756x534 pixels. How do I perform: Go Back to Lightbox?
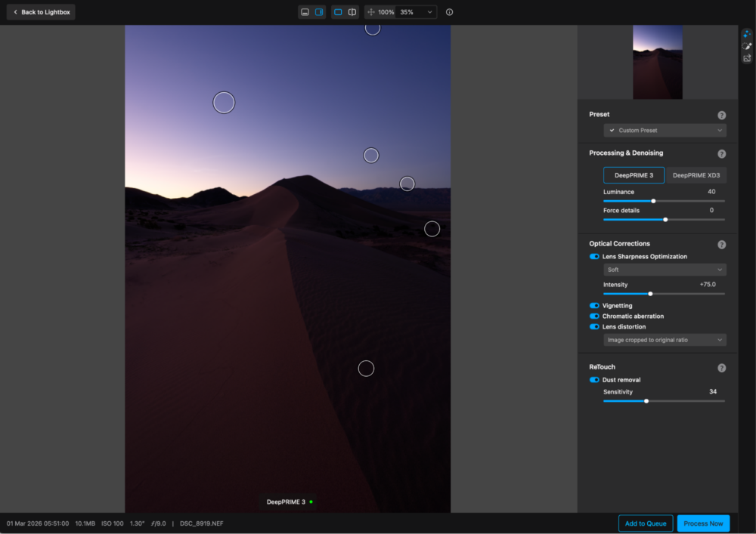point(41,12)
